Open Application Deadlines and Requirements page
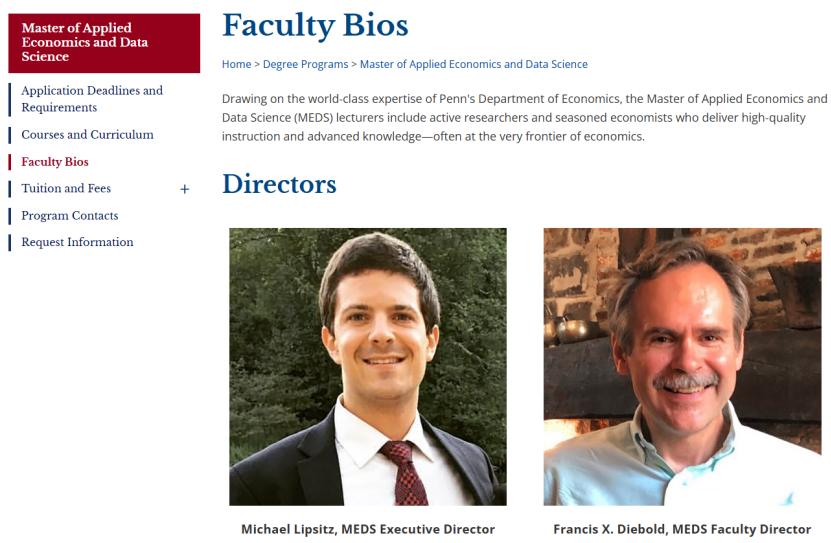831x543 pixels. pos(92,99)
